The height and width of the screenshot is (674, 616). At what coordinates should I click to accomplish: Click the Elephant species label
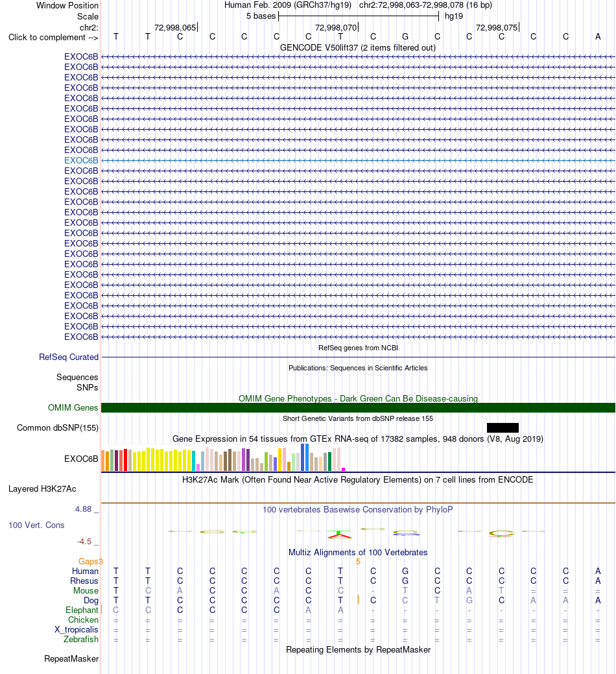82,610
